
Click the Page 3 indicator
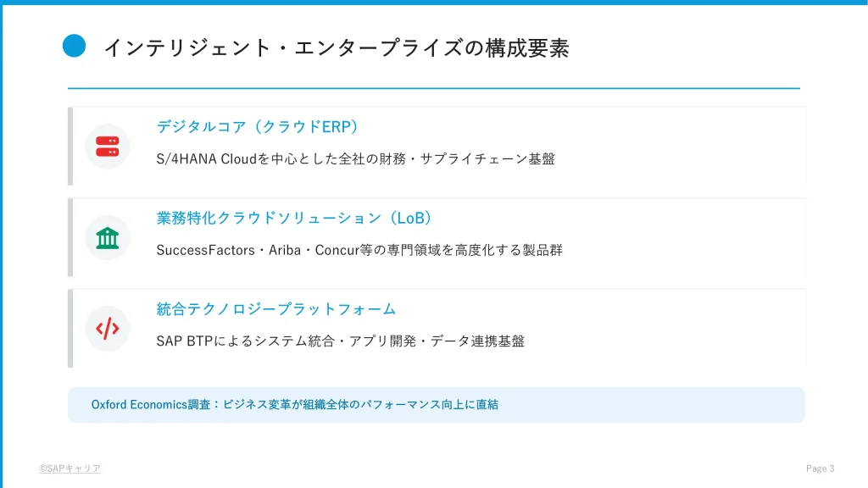820,469
